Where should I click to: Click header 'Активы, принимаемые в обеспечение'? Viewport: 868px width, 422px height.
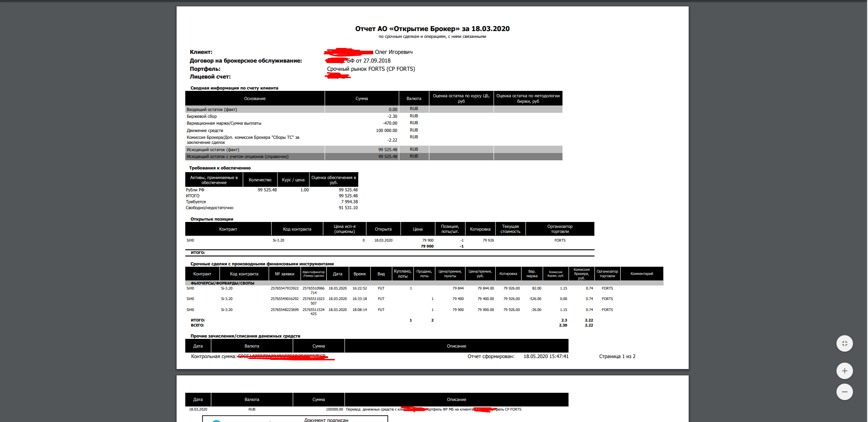(x=214, y=180)
